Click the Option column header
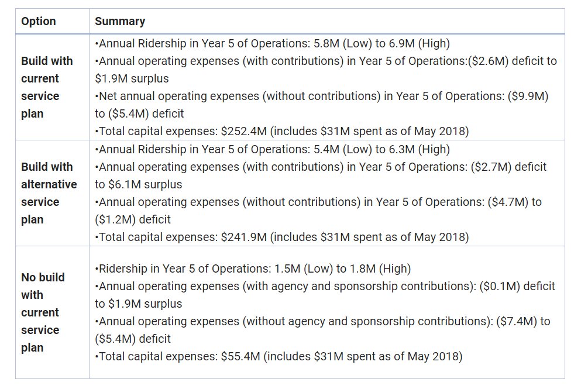The image size is (588, 389). coord(39,21)
